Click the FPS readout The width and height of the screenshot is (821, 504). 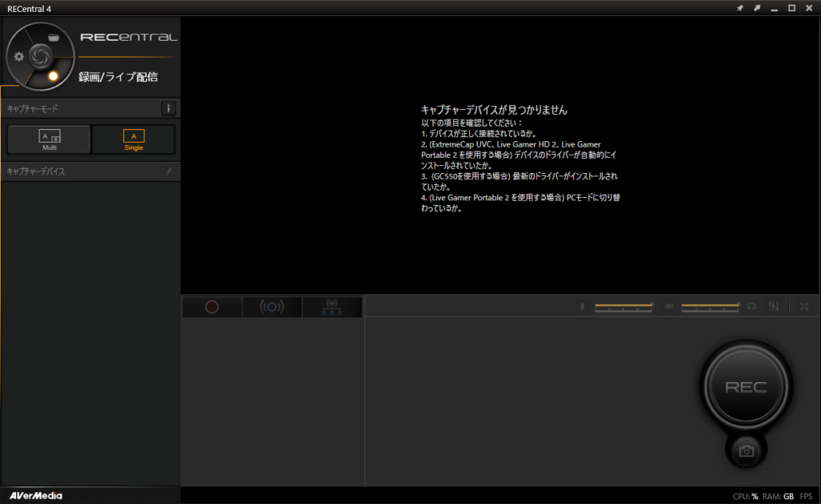click(x=807, y=496)
